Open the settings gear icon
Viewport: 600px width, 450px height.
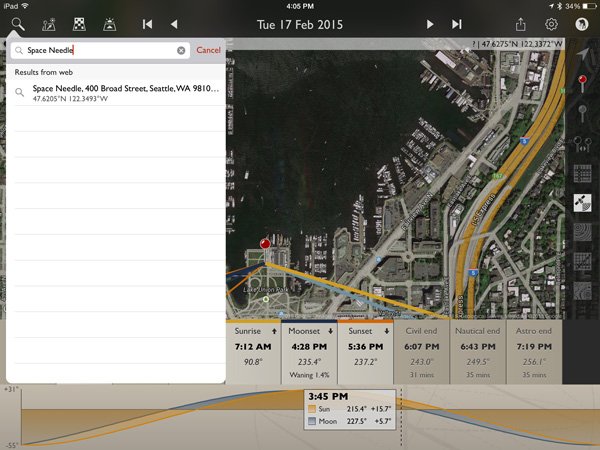click(x=551, y=24)
